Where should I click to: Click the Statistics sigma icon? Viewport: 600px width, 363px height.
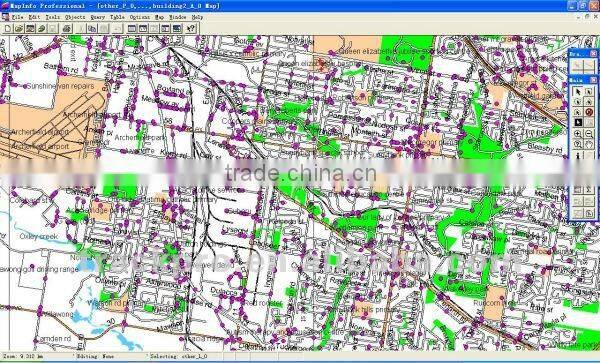pos(589,190)
